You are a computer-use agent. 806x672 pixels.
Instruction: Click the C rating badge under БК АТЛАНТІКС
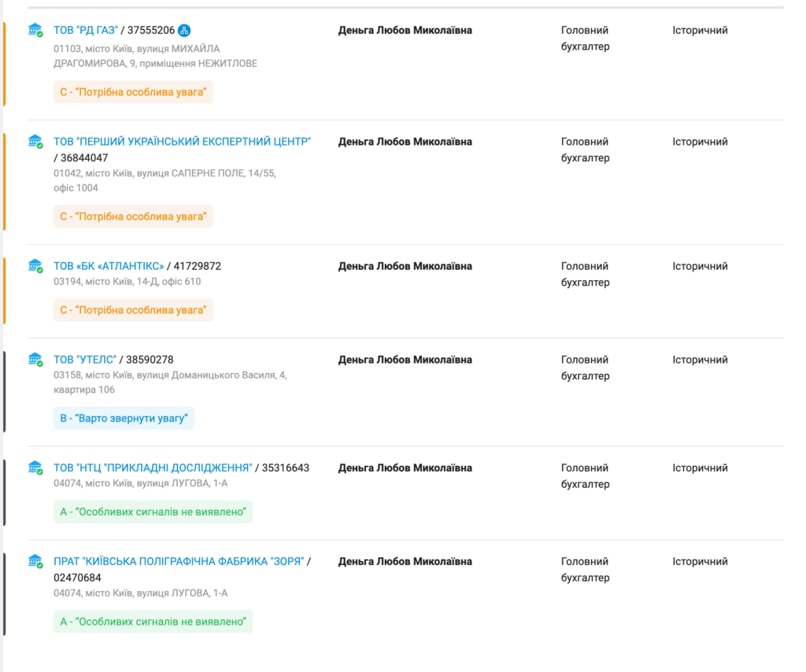click(x=133, y=310)
